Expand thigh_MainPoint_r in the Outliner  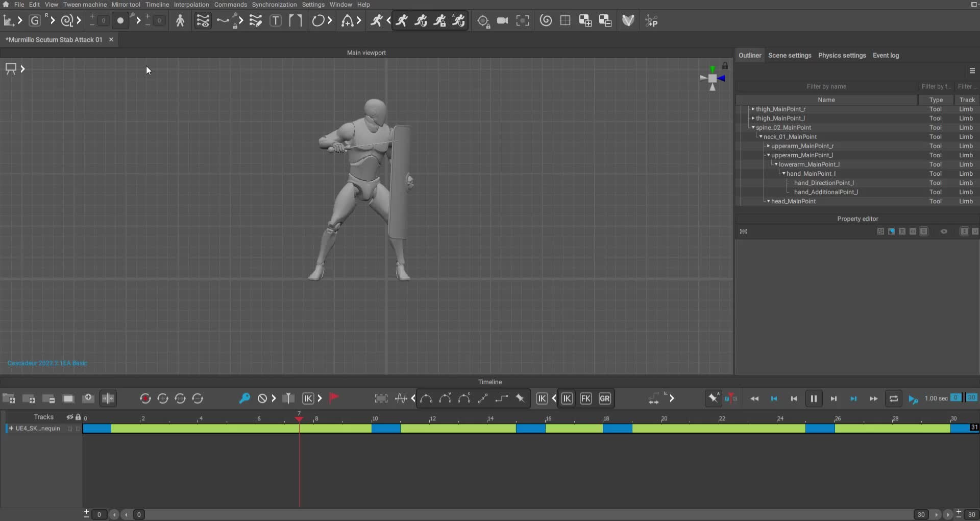tap(753, 109)
